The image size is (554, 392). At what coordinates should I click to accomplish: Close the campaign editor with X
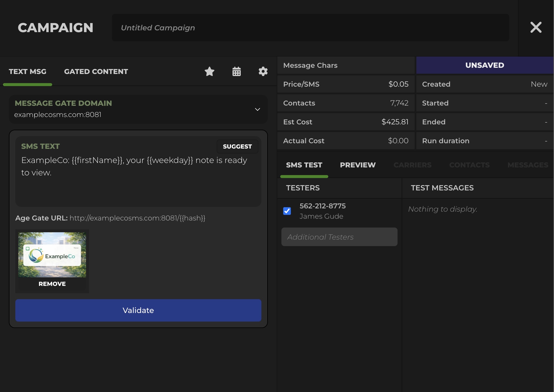click(536, 27)
